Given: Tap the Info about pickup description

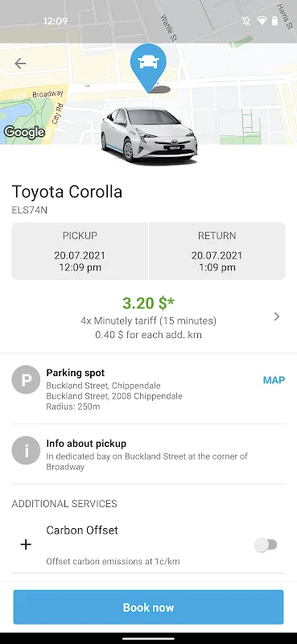Looking at the screenshot, I should coord(146,461).
